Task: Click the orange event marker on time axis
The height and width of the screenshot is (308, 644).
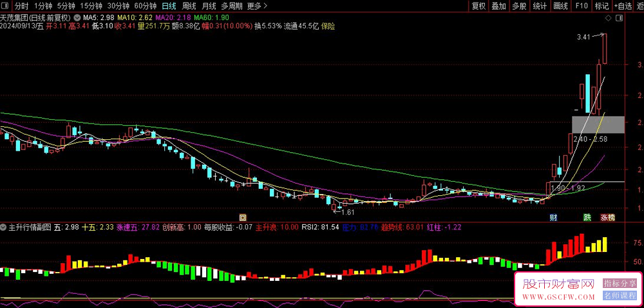Action: pos(242,217)
